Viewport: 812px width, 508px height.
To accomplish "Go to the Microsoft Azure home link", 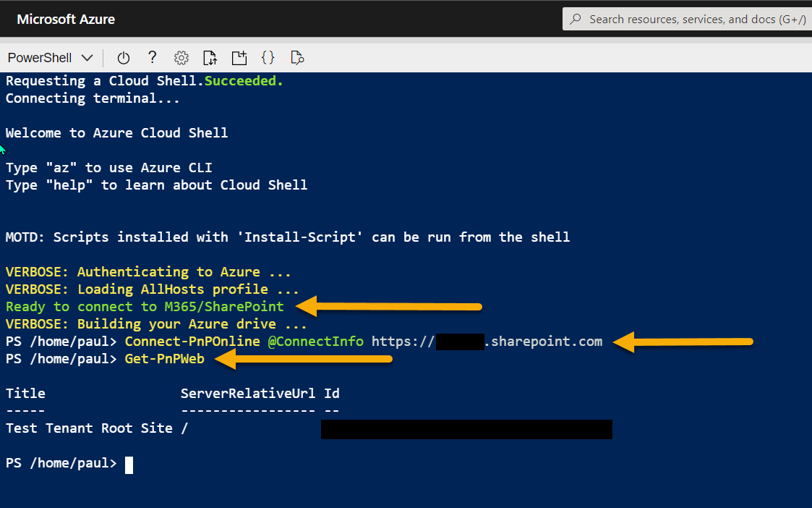I will coord(66,20).
